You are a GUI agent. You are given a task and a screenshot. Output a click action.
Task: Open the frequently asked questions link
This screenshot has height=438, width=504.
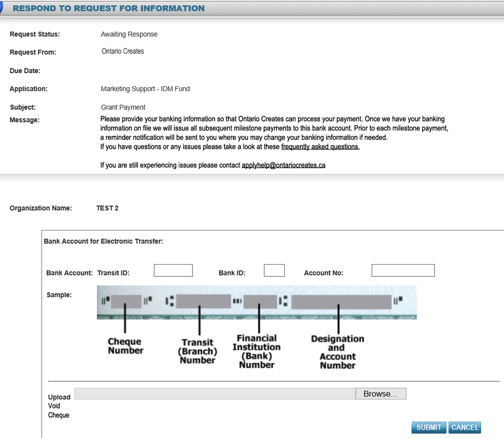[320, 147]
